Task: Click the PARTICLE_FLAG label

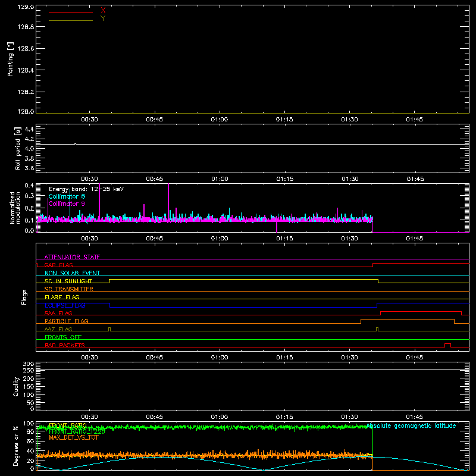Action: 67,321
